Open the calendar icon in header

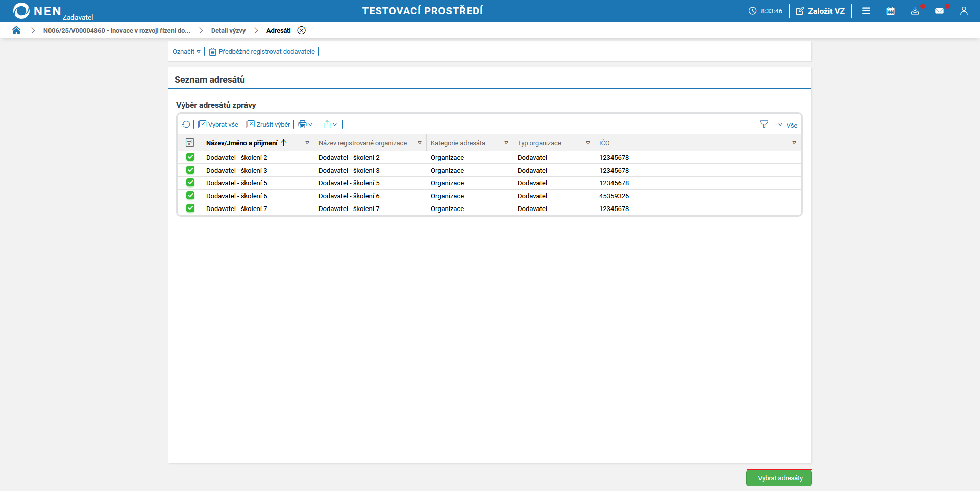coord(890,11)
